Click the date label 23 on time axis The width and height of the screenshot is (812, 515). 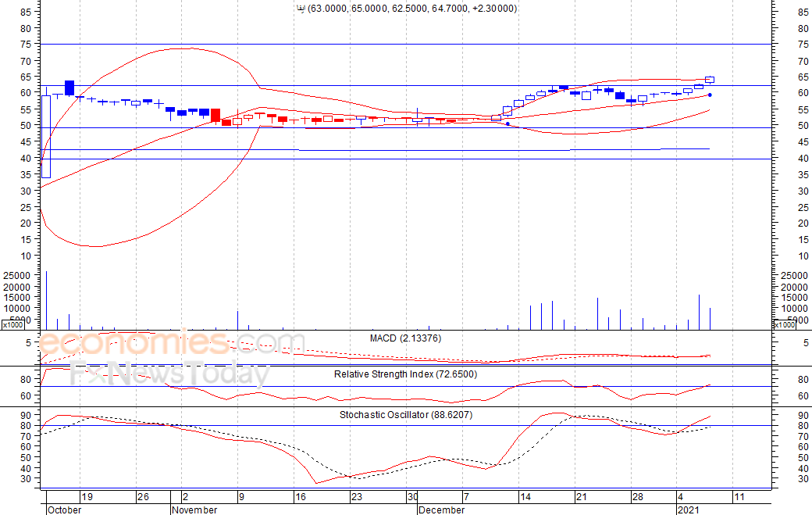[356, 497]
